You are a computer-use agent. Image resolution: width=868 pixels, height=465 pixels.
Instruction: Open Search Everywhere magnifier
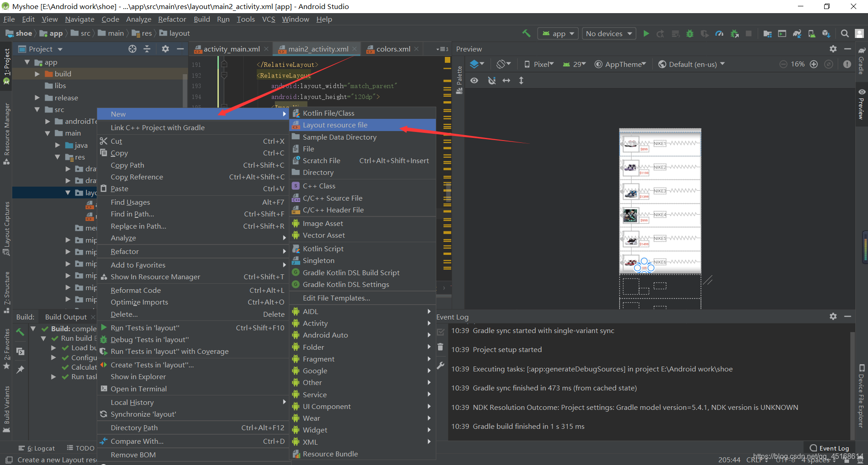(844, 33)
